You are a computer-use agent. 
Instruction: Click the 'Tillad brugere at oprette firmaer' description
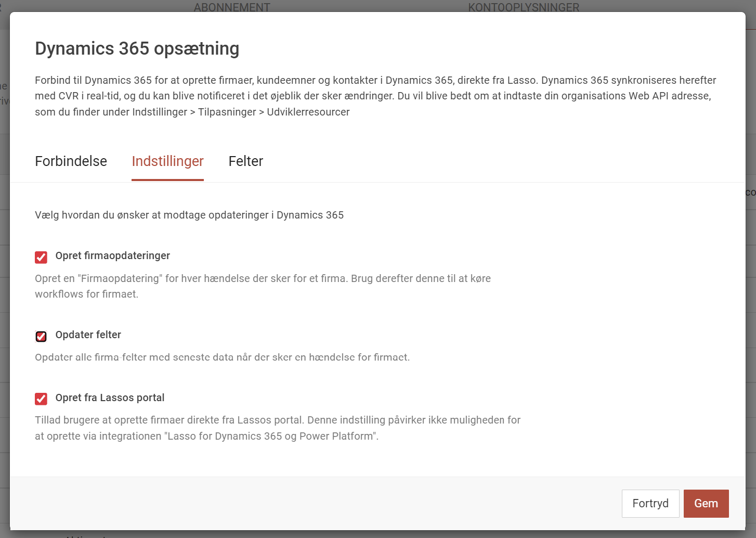277,428
